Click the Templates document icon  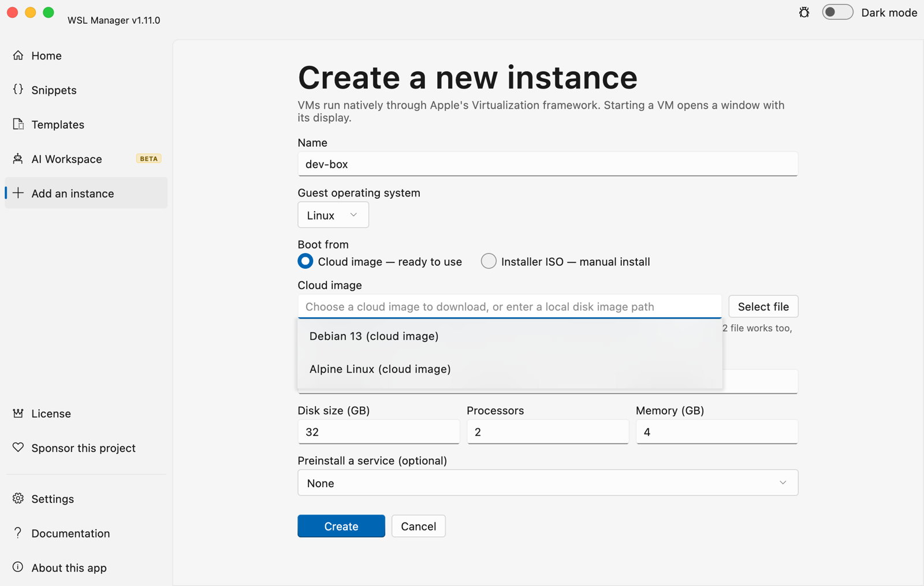tap(18, 124)
